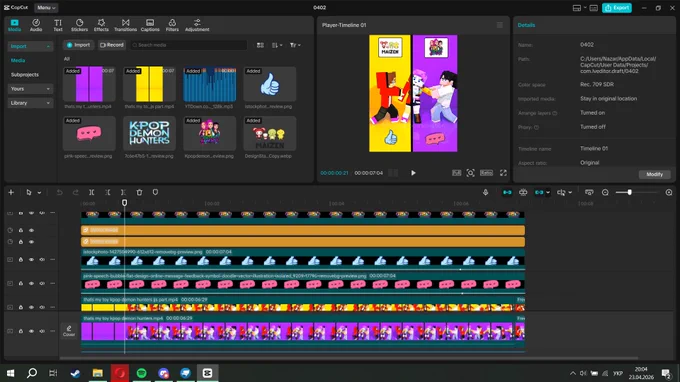Delete right of playhead with trim-right icon
680x382 pixels.
coord(123,192)
